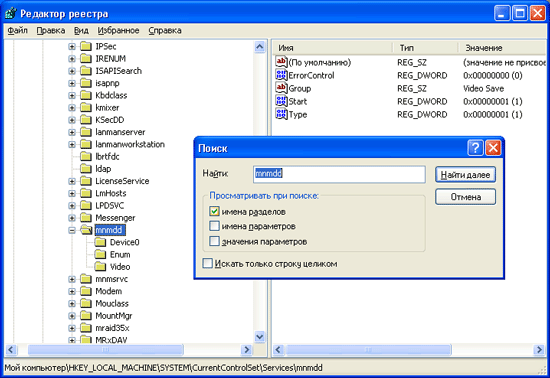This screenshot has height=378, width=550.
Task: Click the Тип column header
Action: pos(425,48)
